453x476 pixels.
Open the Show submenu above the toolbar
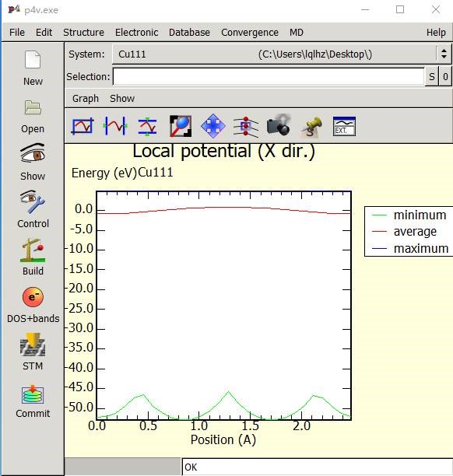pos(122,98)
